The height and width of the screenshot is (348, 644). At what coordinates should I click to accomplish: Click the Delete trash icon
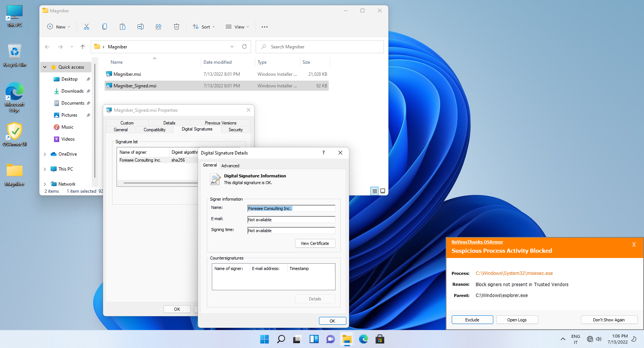click(x=177, y=27)
